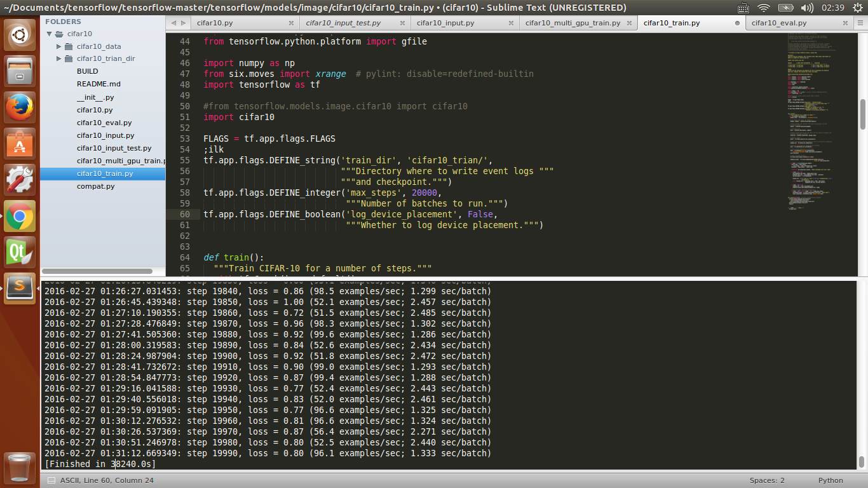Click the output panel vertical scrollbar
The height and width of the screenshot is (488, 868).
tap(862, 462)
